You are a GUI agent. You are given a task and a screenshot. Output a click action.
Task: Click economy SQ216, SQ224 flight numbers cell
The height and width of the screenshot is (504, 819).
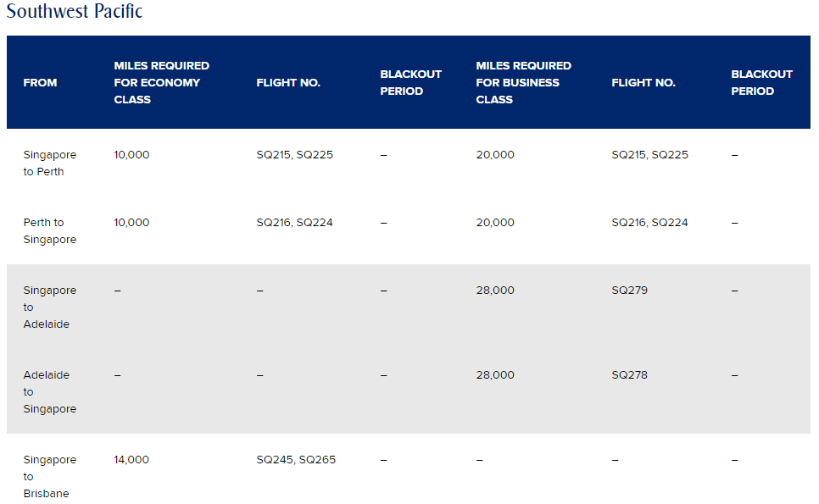(x=294, y=223)
